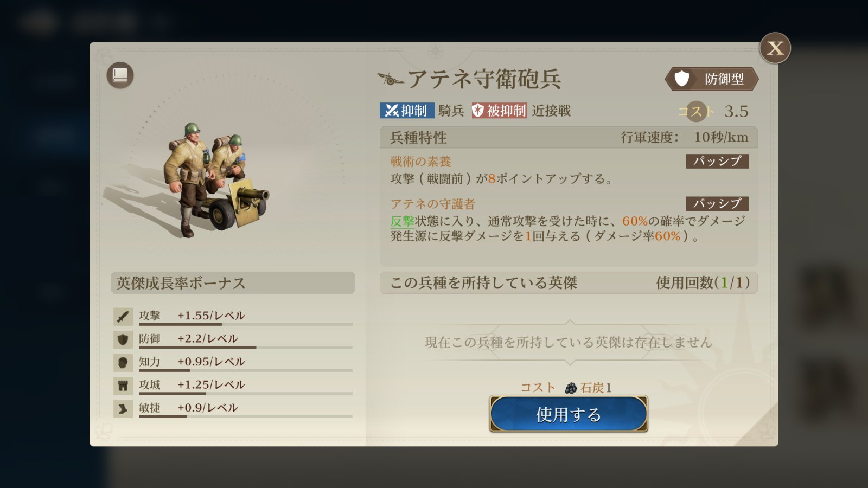The width and height of the screenshot is (868, 488).
Task: Open the book encyclopedia icon
Action: [x=120, y=75]
